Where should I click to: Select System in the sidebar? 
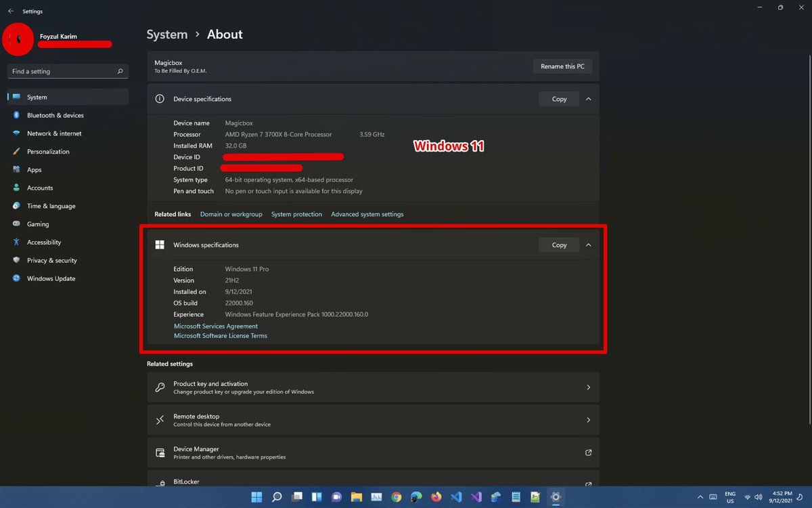tap(68, 97)
